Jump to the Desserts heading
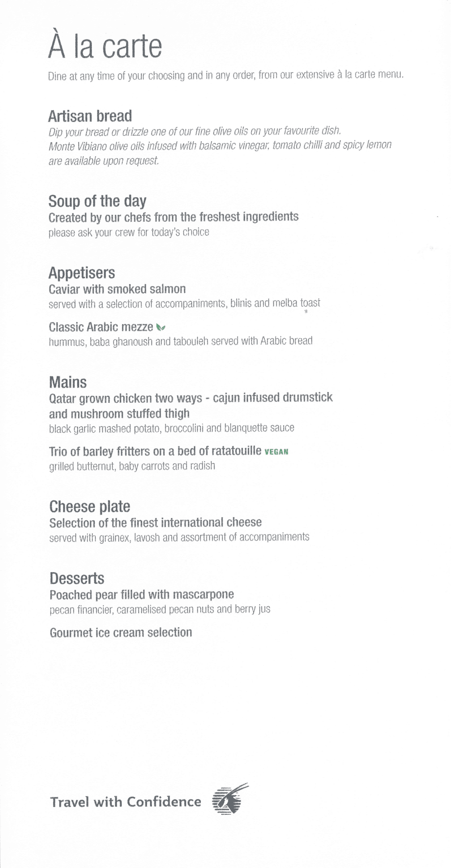This screenshot has height=868, width=451. click(77, 579)
